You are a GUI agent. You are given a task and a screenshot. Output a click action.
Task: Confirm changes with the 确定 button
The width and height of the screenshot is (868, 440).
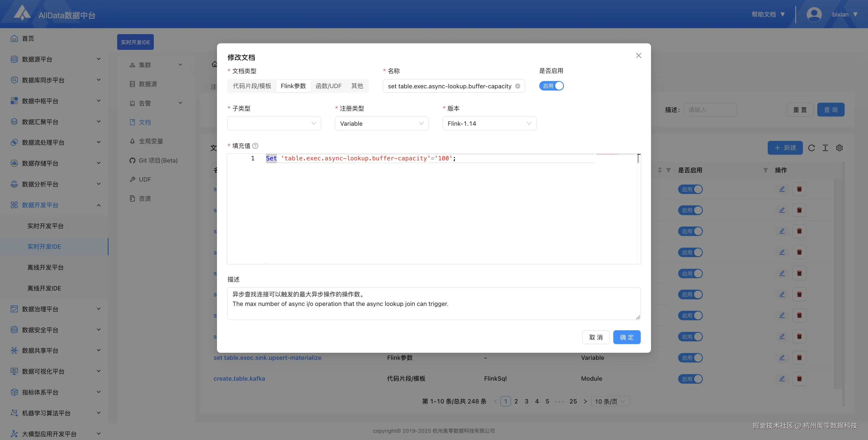pyautogui.click(x=627, y=337)
